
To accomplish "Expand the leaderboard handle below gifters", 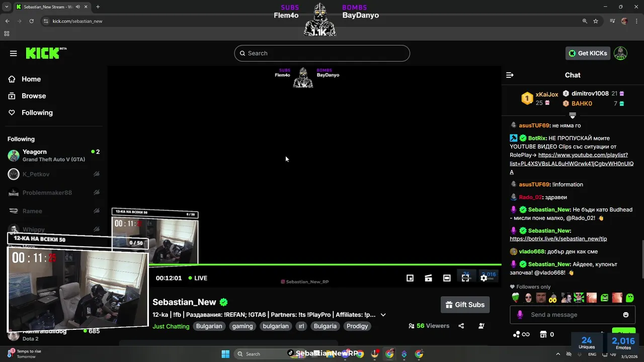I will [573, 116].
